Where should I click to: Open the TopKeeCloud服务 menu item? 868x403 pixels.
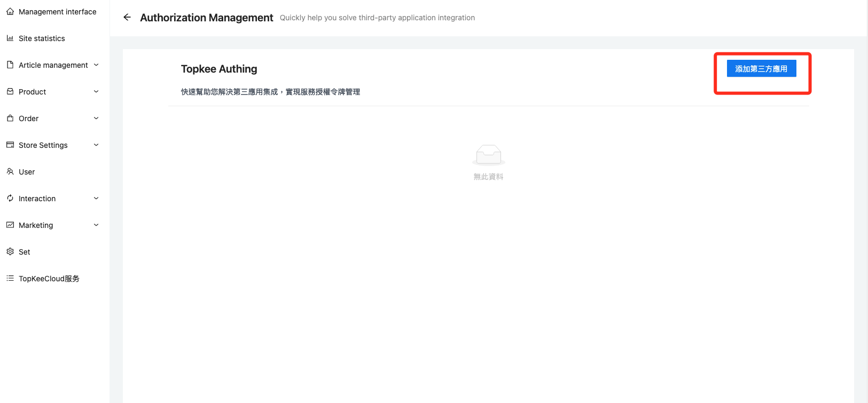point(49,279)
